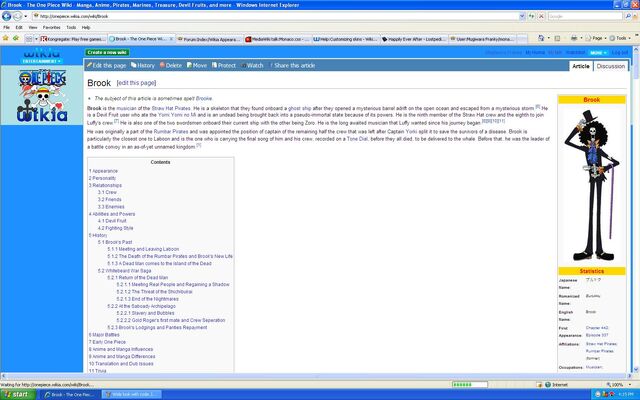Click the horizontal scrollbar at the page bottom
The height and width of the screenshot is (400, 640).
pos(316,376)
